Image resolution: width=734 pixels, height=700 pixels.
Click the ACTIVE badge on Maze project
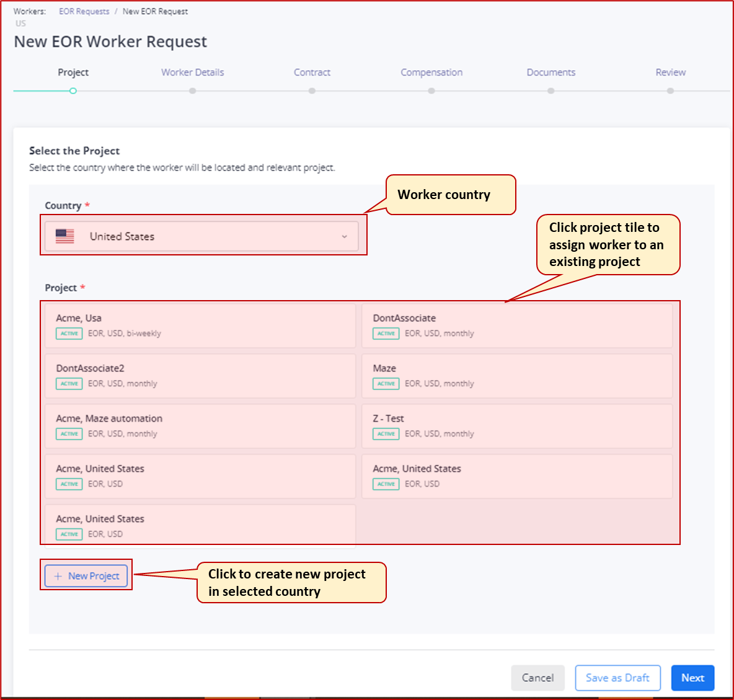[386, 384]
